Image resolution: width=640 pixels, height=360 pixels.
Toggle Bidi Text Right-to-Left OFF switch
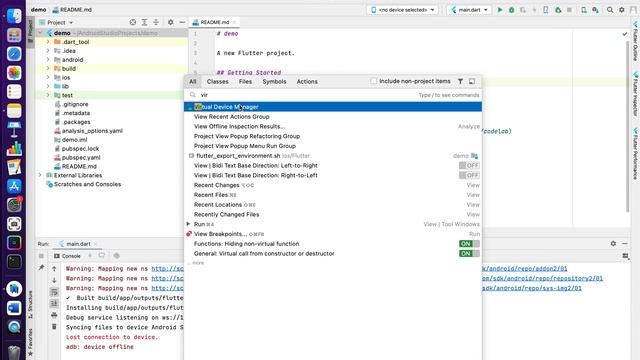click(x=469, y=175)
